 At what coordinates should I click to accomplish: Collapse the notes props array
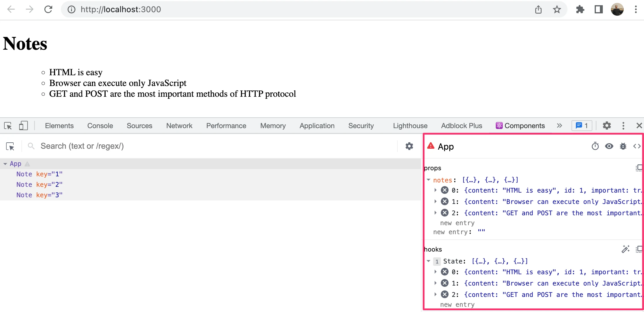click(428, 180)
